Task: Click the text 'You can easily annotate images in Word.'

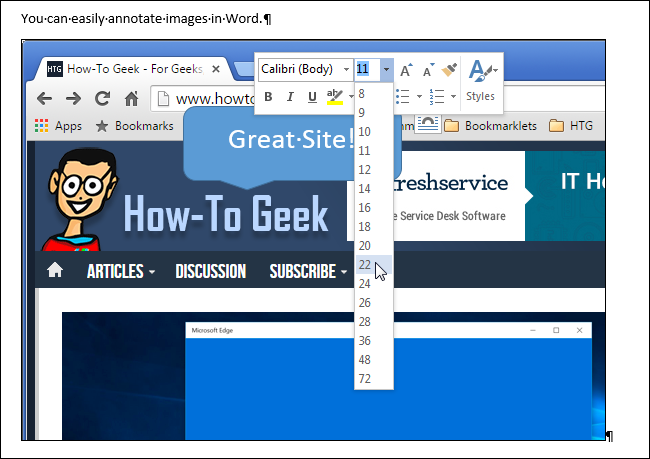Action: click(x=142, y=19)
